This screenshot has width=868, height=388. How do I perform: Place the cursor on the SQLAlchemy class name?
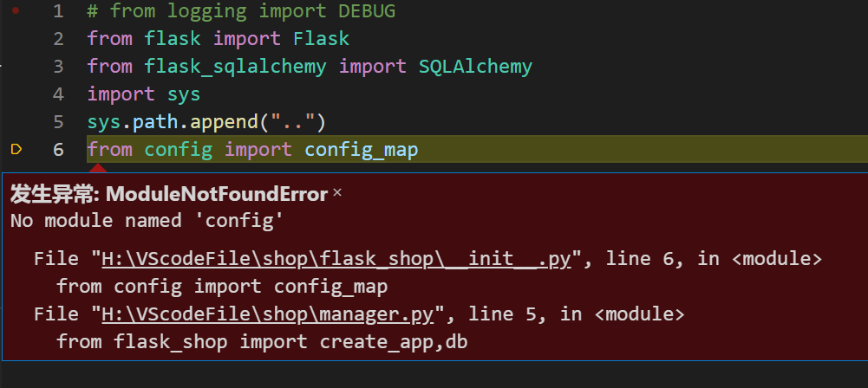[x=475, y=67]
